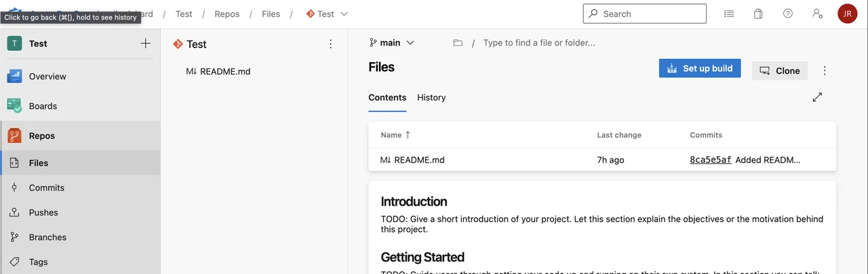Focus the Search box in header
Viewport: 868px width, 274px height.
[x=645, y=14]
